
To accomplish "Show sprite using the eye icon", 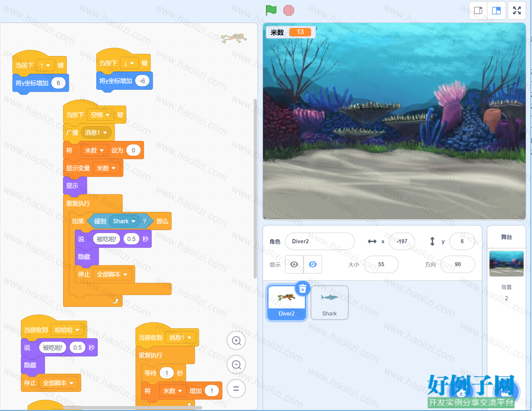I will pos(294,264).
